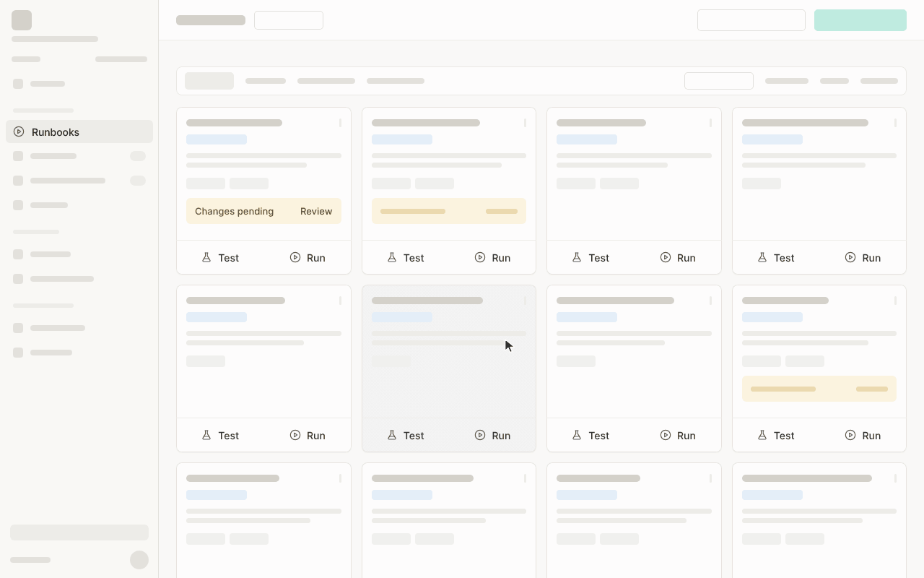Select the "Changes pending" banner text
Image resolution: width=924 pixels, height=578 pixels.
[x=234, y=211]
